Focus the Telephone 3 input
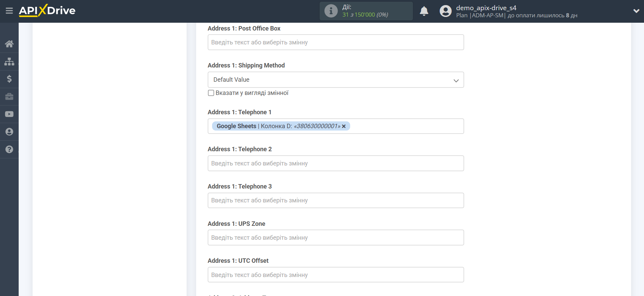This screenshot has height=296, width=644. tap(336, 200)
